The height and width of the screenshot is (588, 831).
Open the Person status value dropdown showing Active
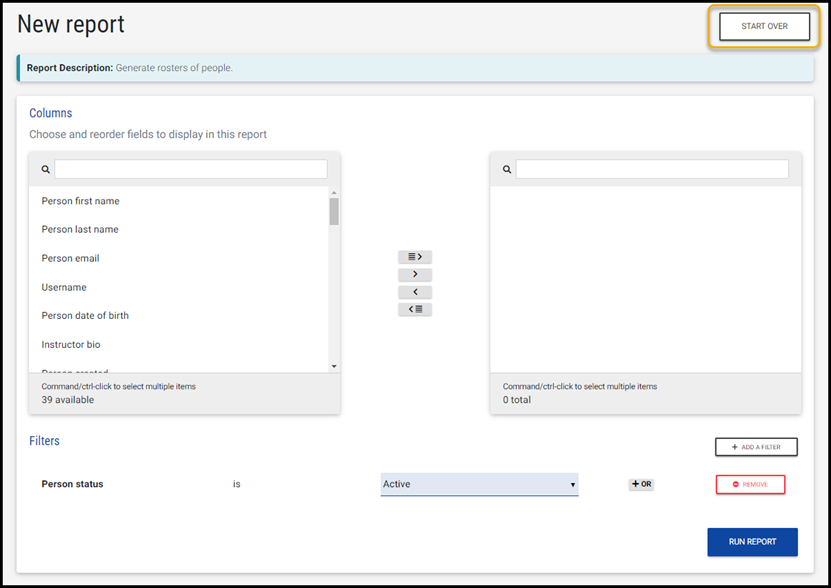(478, 484)
